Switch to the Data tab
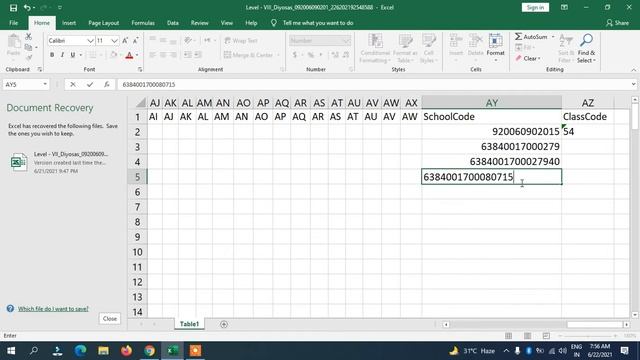Screen dimensions: 640x360 [173, 23]
